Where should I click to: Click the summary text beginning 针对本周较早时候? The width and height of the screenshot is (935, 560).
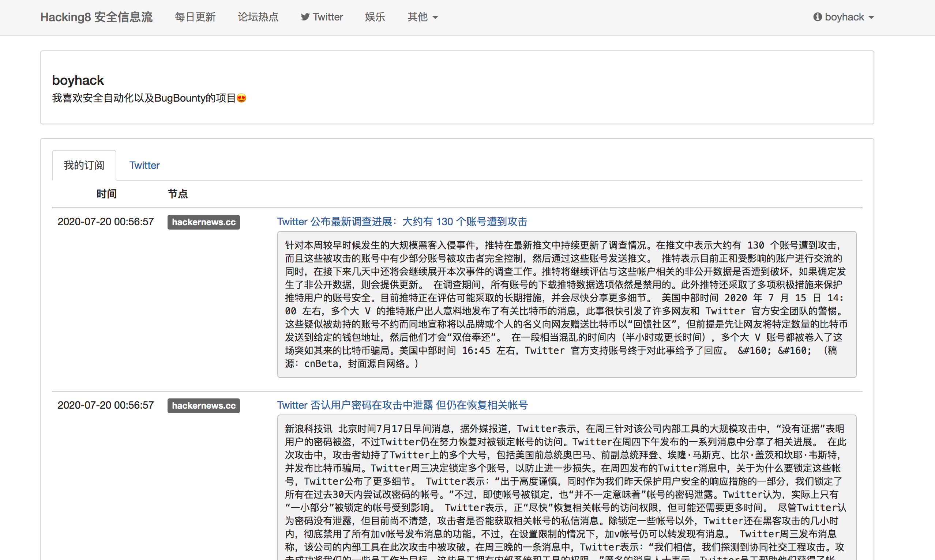(566, 304)
